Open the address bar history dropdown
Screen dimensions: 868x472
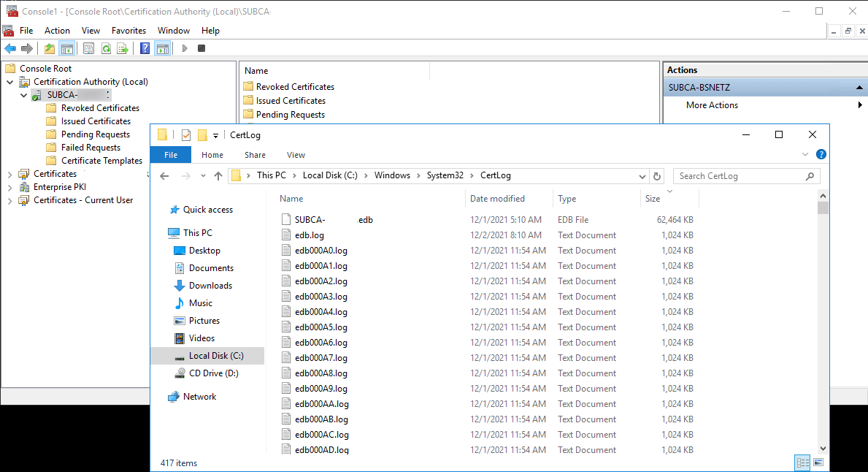(642, 176)
